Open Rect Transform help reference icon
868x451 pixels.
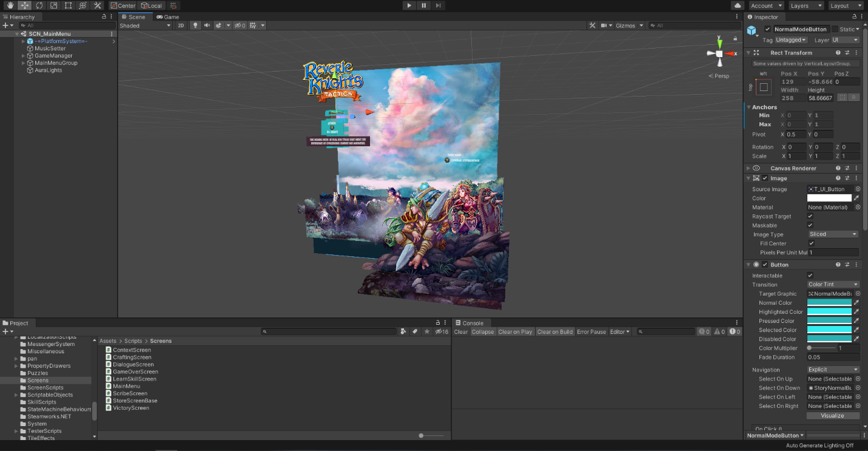(838, 53)
